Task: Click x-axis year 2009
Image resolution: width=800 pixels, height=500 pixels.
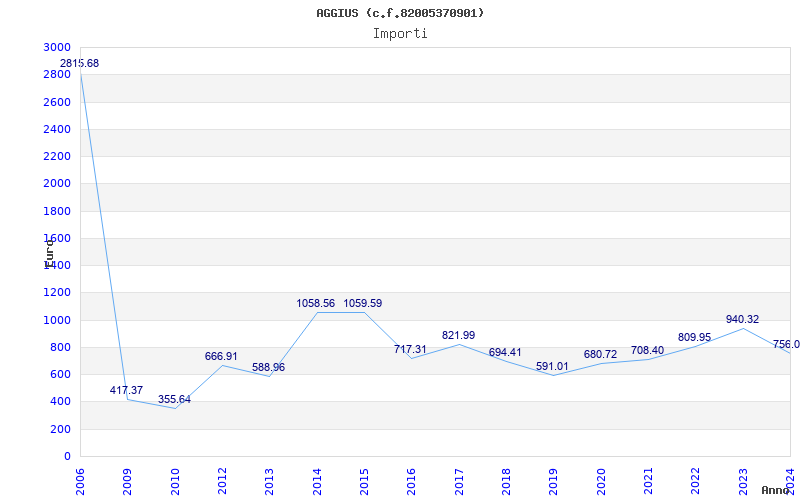Action: point(127,482)
